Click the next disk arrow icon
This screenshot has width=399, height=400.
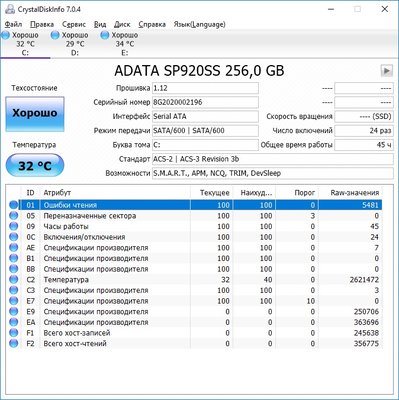(386, 71)
